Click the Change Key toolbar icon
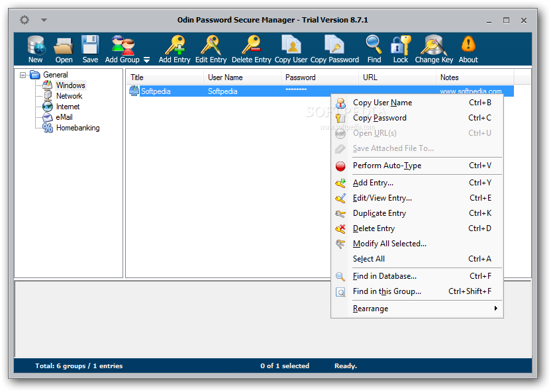Screen dimensions: 551x392 click(x=434, y=49)
